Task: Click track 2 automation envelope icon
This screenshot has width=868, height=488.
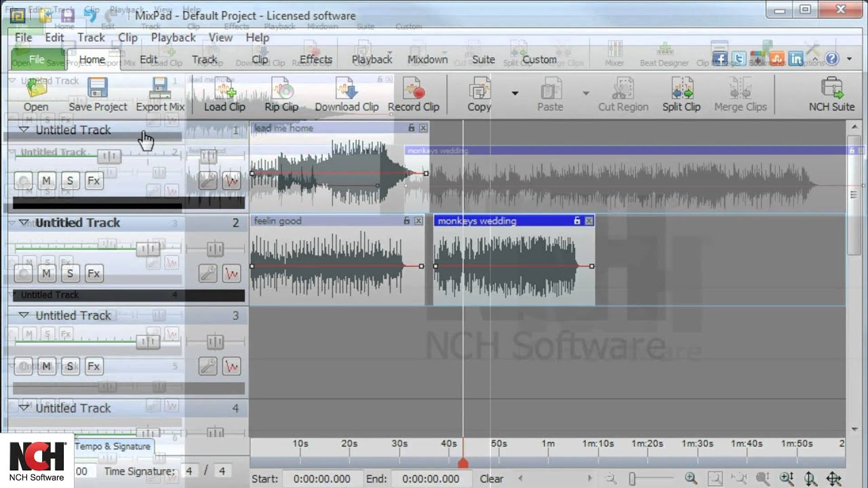Action: [x=232, y=274]
